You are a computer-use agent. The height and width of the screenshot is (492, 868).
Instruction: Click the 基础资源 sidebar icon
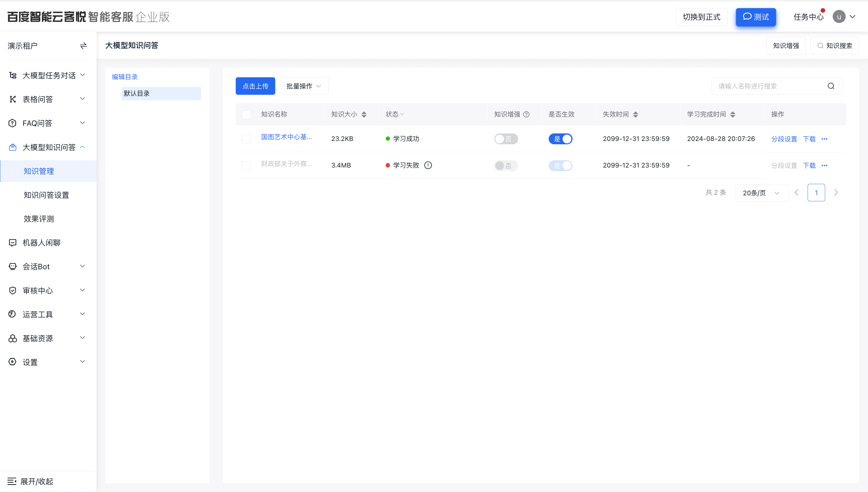[x=12, y=338]
